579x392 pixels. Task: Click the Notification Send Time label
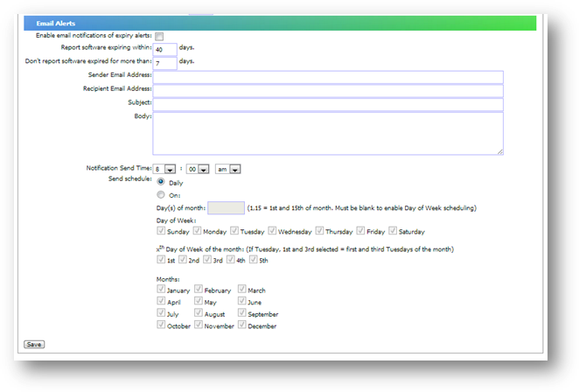(119, 168)
